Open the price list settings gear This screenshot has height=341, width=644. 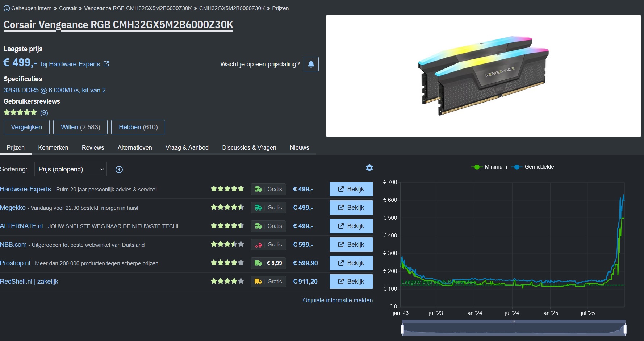pos(369,168)
